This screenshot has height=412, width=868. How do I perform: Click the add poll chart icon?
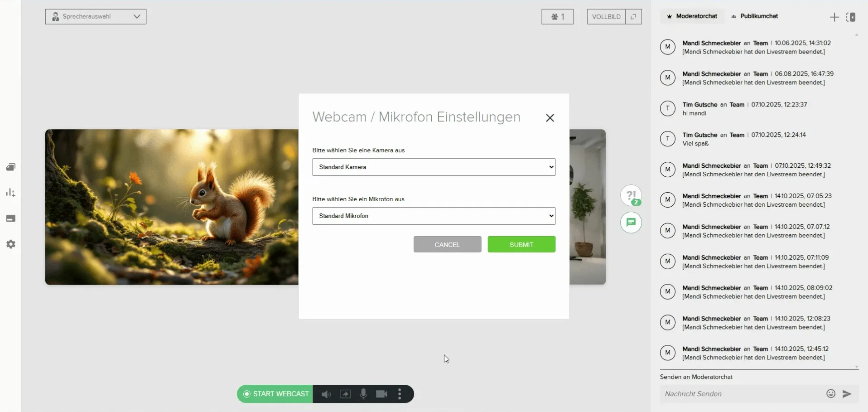11,193
